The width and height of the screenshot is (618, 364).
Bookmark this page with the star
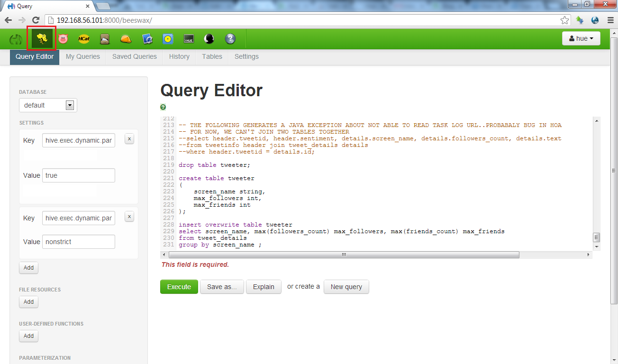[564, 20]
